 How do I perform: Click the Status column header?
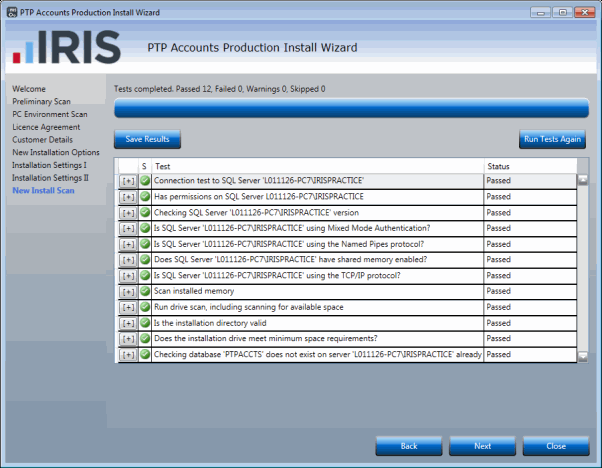pyautogui.click(x=530, y=166)
